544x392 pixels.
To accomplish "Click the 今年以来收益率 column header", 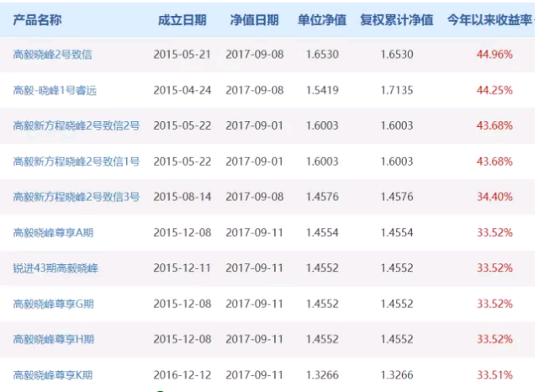I will click(x=489, y=20).
